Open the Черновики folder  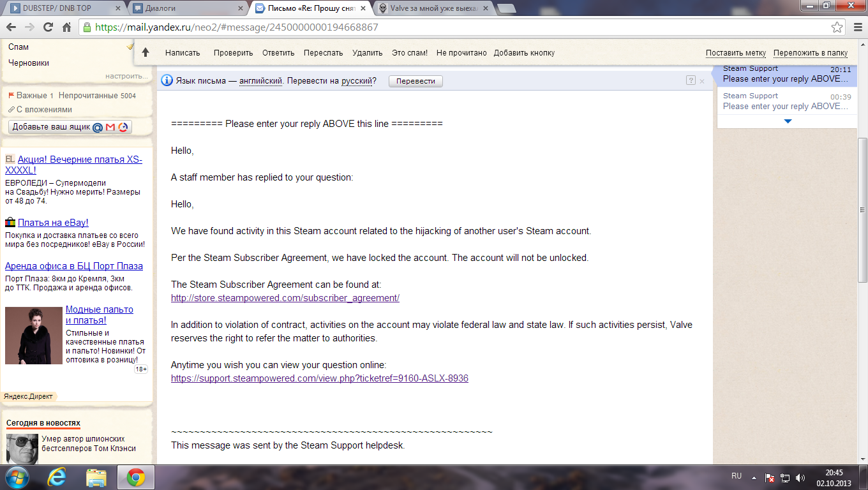point(29,63)
